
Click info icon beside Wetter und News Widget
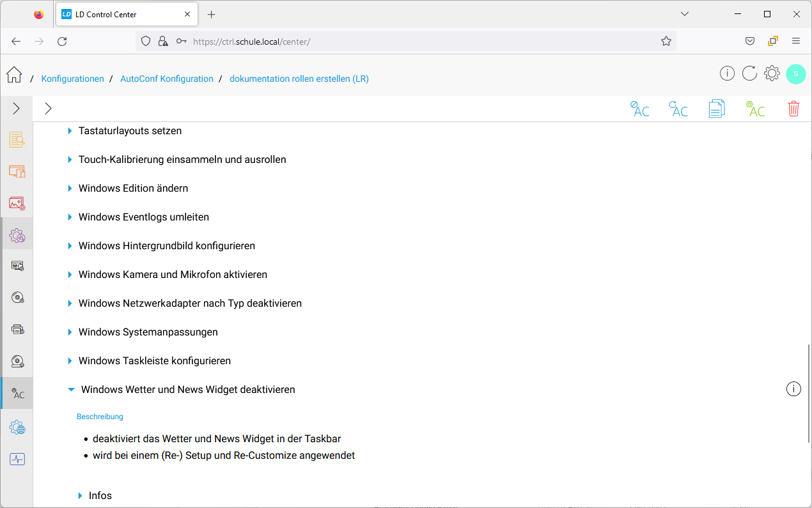point(793,389)
